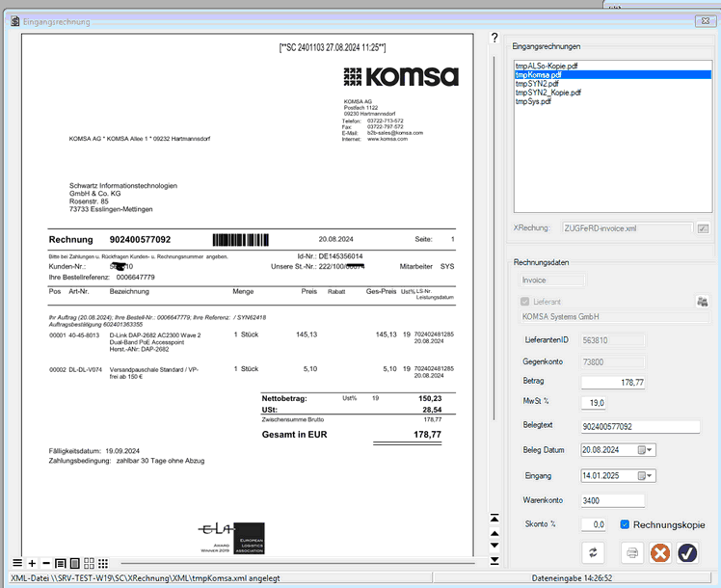The width and height of the screenshot is (721, 588).
Task: Print the invoice with the printer icon
Action: coord(632,552)
